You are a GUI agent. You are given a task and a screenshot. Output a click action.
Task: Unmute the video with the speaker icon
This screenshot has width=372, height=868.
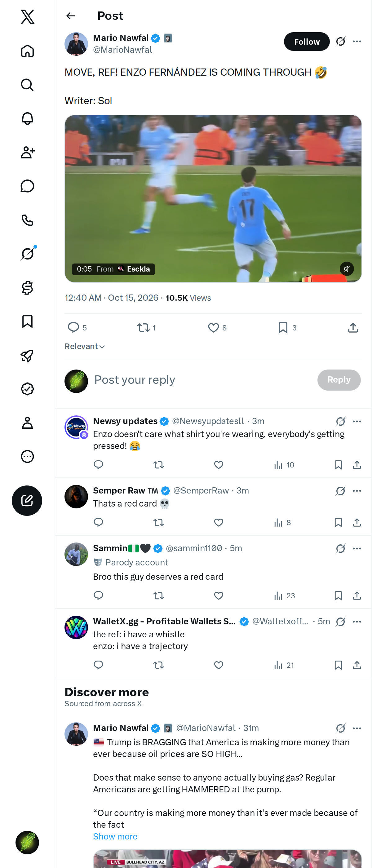346,268
